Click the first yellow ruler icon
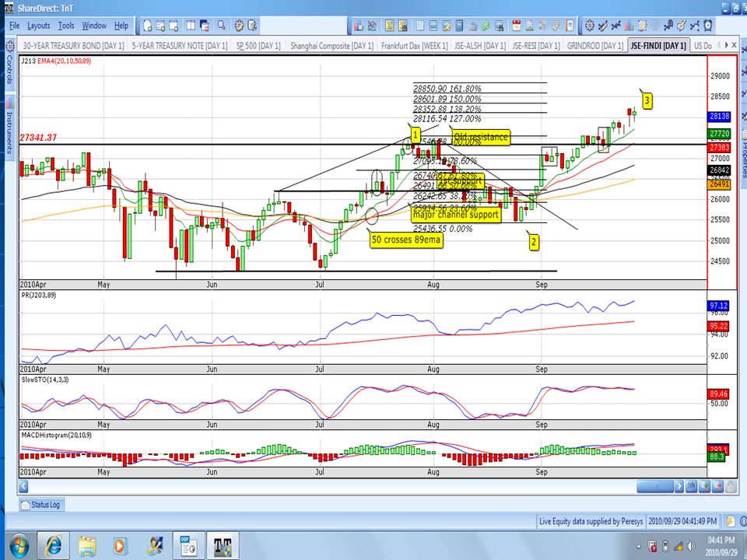The image size is (747, 560). point(389,26)
